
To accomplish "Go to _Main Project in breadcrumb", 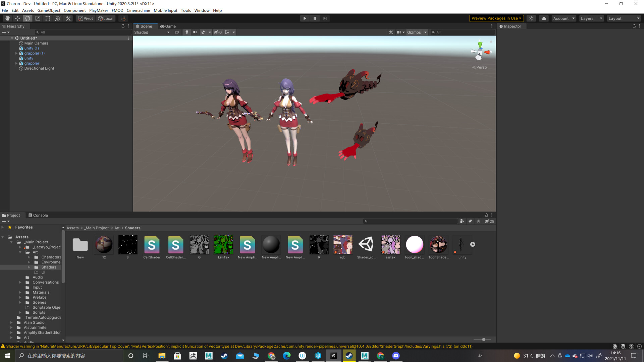I will tap(97, 228).
